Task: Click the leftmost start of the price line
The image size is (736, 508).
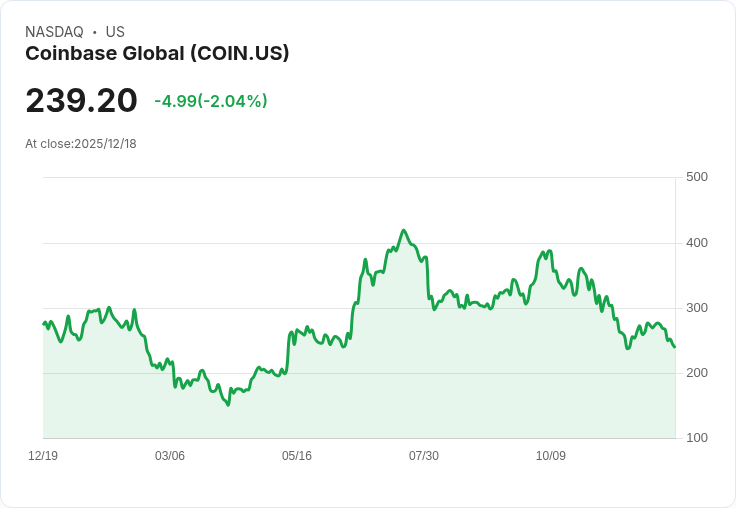Action: [43, 323]
